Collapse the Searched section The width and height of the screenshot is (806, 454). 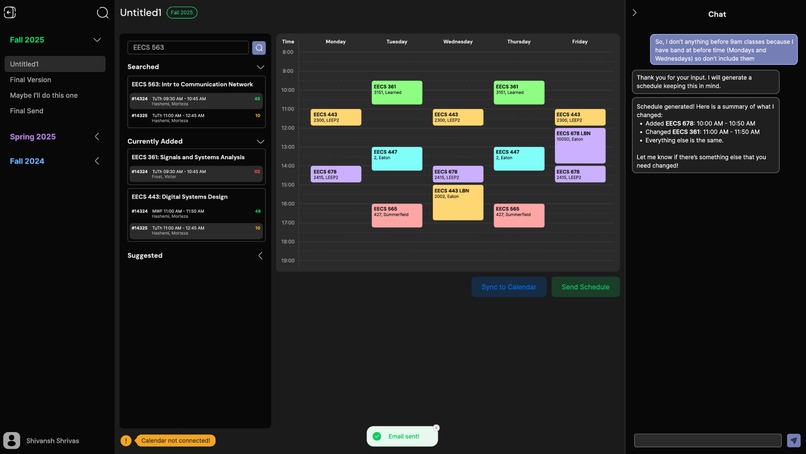[260, 67]
